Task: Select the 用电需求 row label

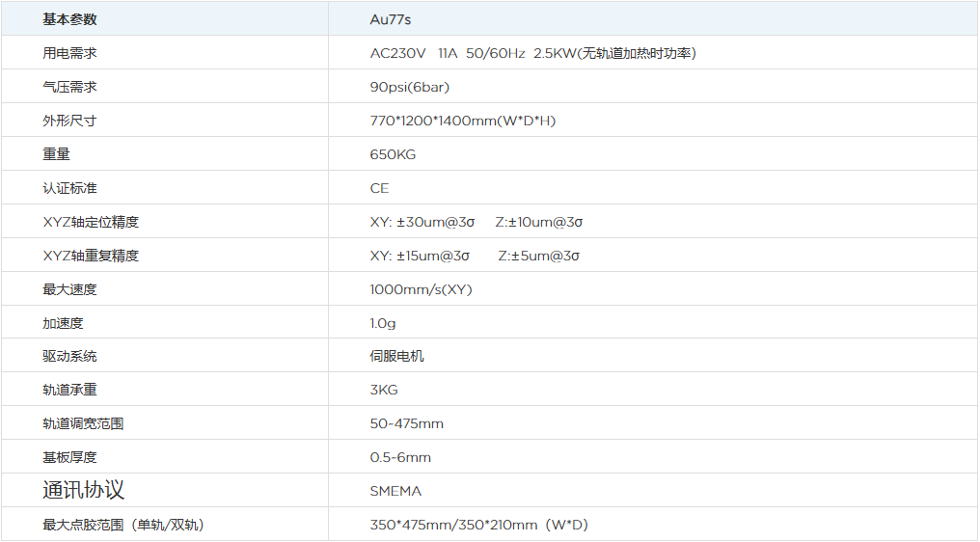Action: [x=69, y=53]
